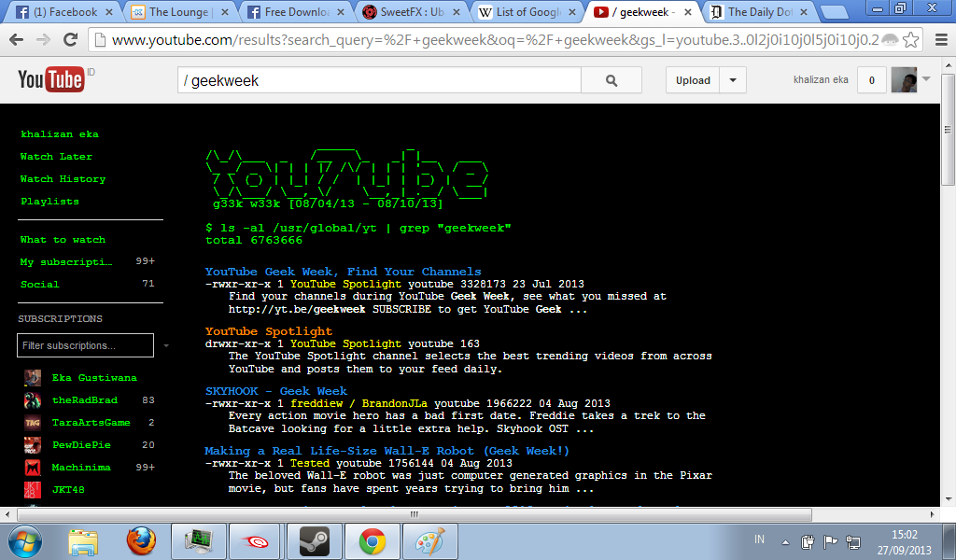Click khalizan eka username in header
The height and width of the screenshot is (560, 956).
(x=821, y=80)
